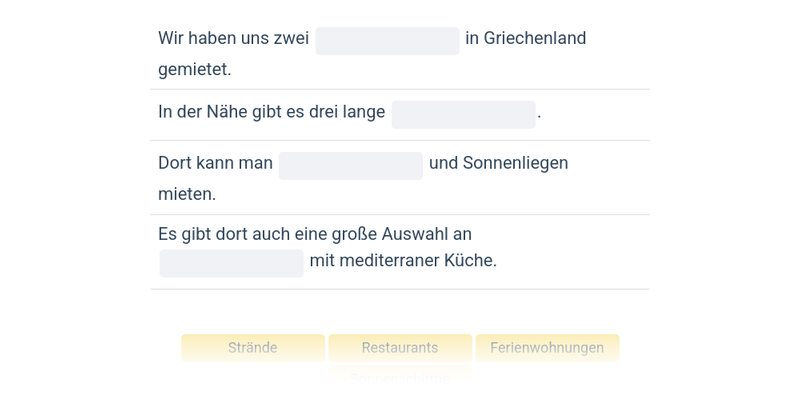This screenshot has height=400, width=800.
Task: Choose the "Restaurants" word tile
Action: (x=400, y=348)
